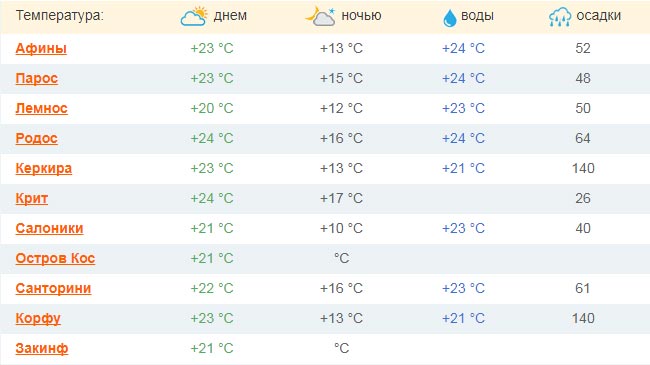Click the water droplet icon

(x=449, y=18)
